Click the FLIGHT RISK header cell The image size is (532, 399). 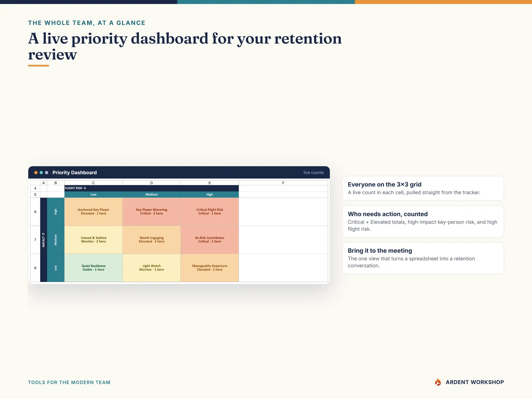point(152,188)
